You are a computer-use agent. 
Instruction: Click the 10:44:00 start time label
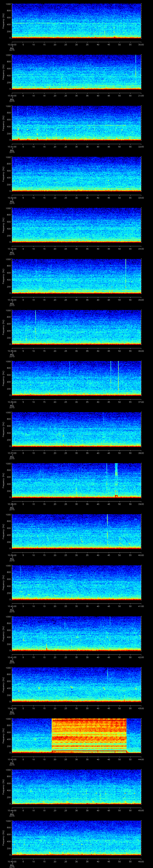[12, 810]
